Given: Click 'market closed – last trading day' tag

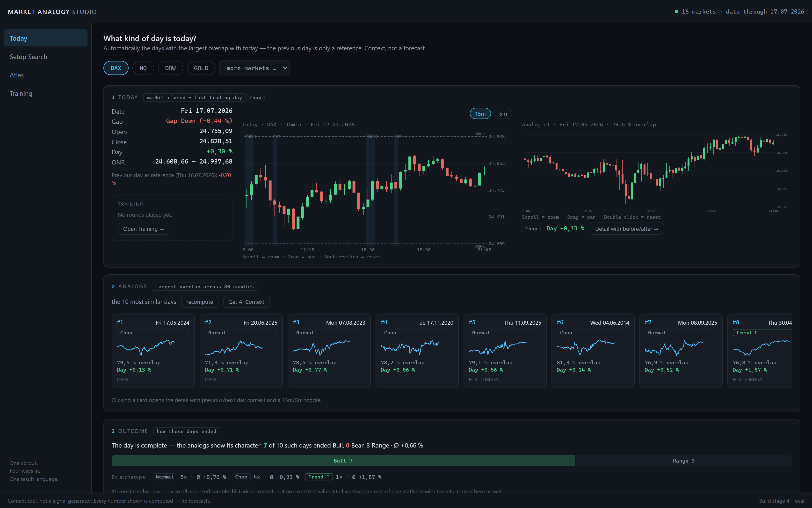Looking at the screenshot, I should [194, 97].
